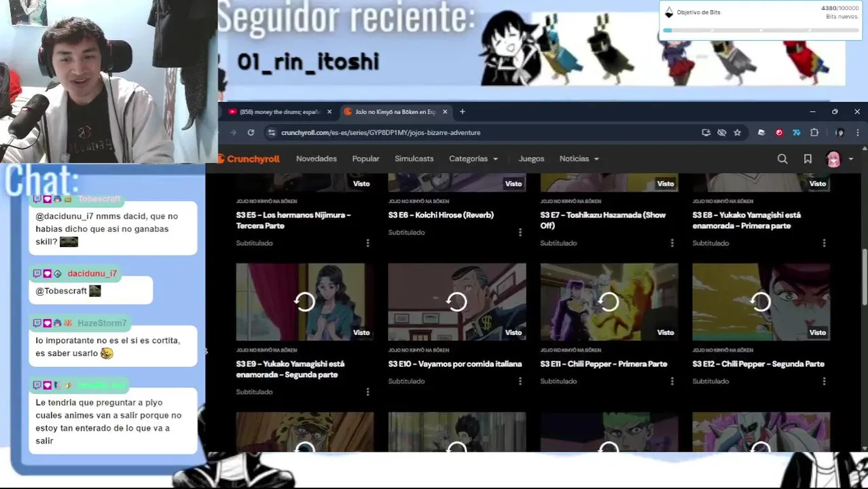The width and height of the screenshot is (868, 489).
Task: Open options for S3 E5 Los hermanos Nijimura
Action: (367, 243)
